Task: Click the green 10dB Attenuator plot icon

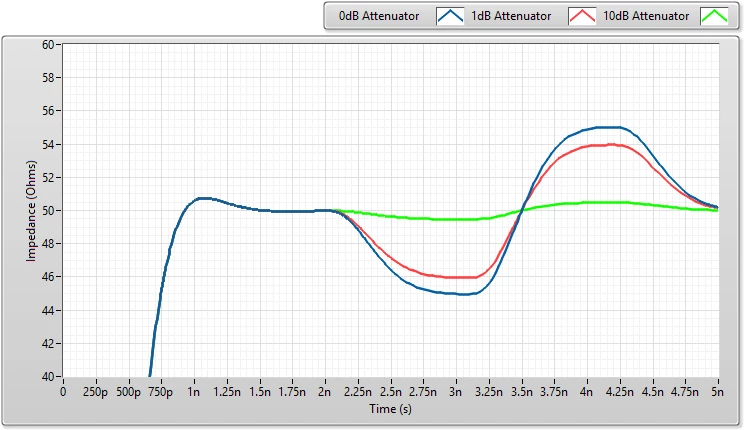Action: tap(714, 16)
